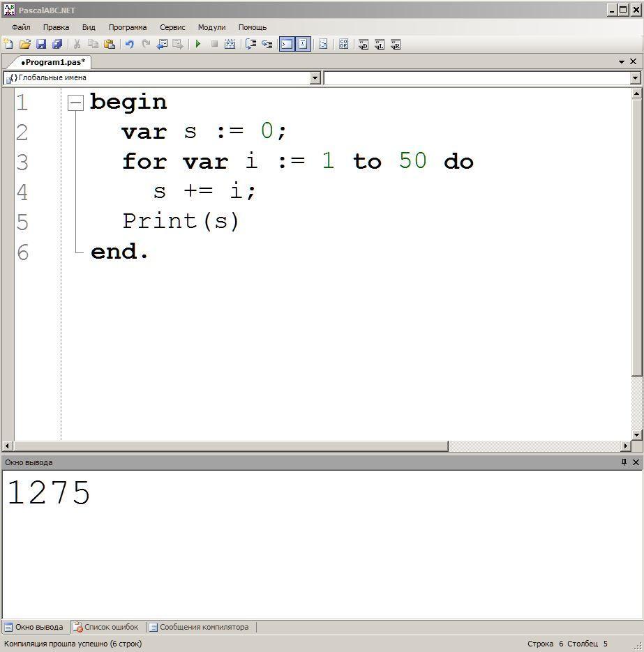Click the 'end.' keyword
The width and height of the screenshot is (644, 652).
119,252
